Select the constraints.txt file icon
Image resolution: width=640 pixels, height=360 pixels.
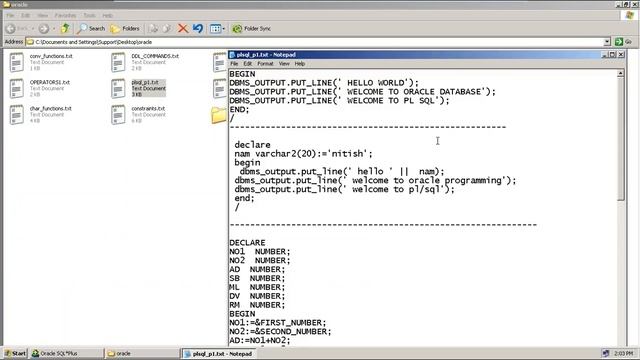tap(118, 115)
